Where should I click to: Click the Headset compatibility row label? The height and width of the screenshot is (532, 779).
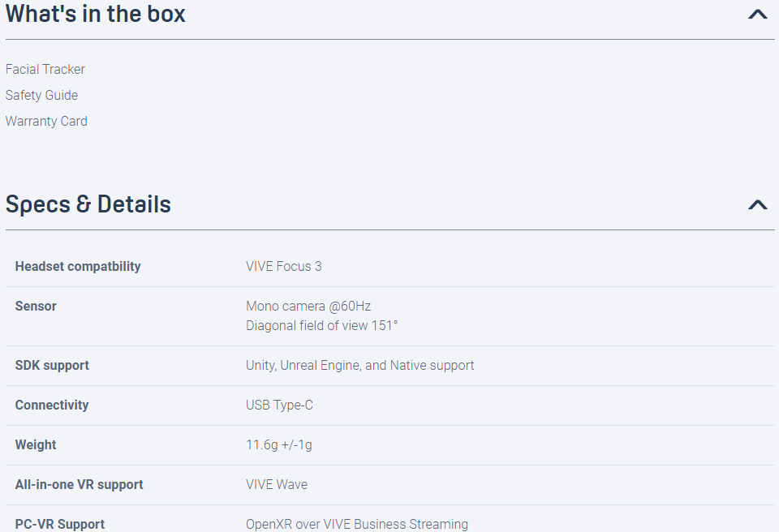coord(78,267)
